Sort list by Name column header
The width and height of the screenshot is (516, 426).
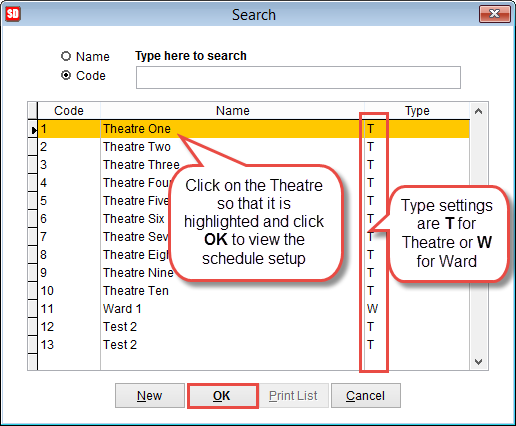232,111
